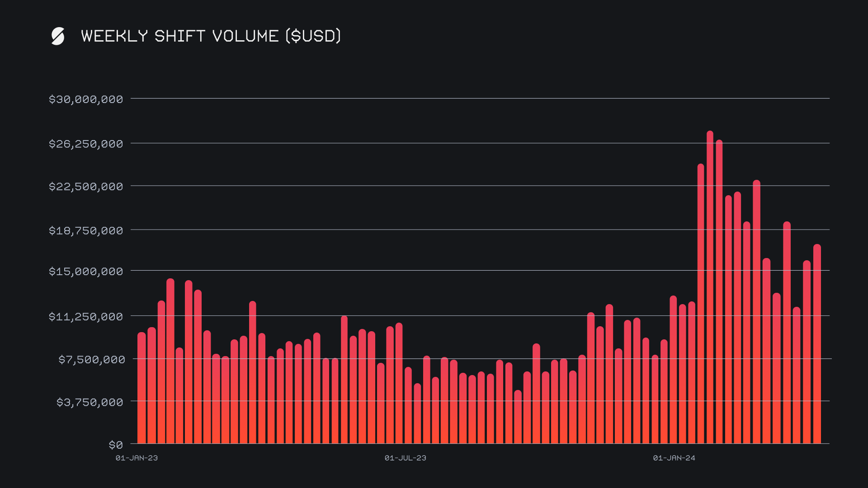Click the 01-JUL-23 date label
The width and height of the screenshot is (868, 488).
point(406,458)
